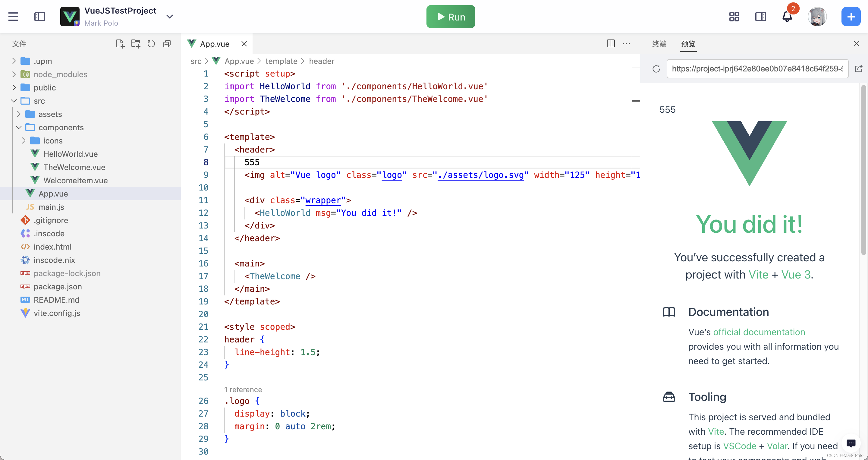Open the chat feedback bubble
868x460 pixels.
(x=851, y=443)
